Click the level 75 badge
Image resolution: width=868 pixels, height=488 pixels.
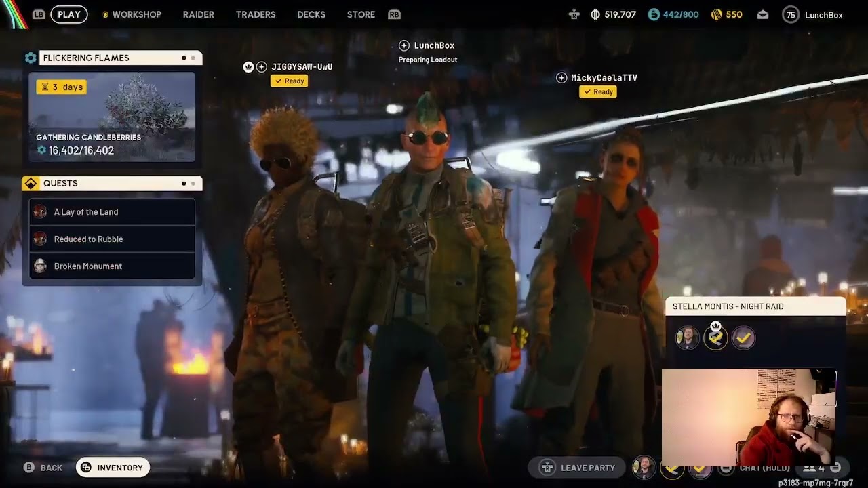[x=791, y=15]
